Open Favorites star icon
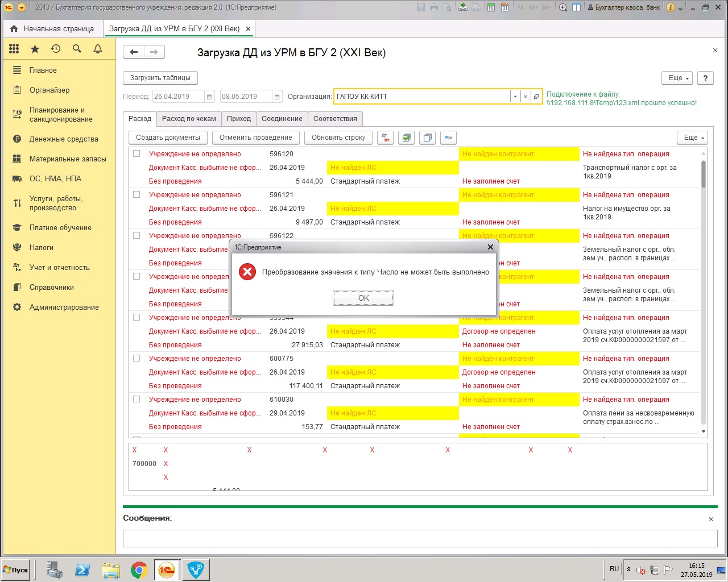 [35, 49]
